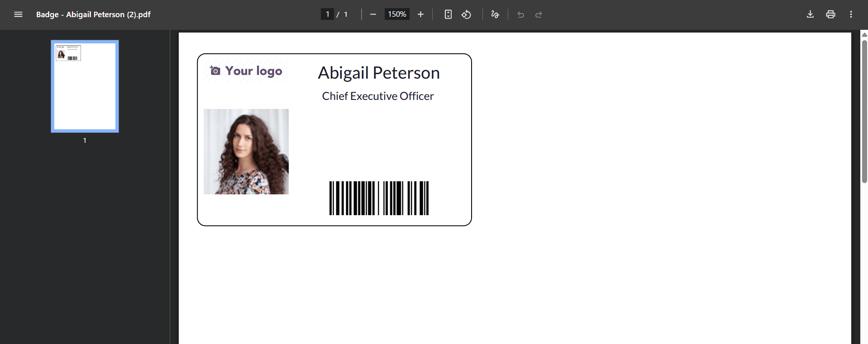
Task: Click the fit to page icon
Action: 448,14
